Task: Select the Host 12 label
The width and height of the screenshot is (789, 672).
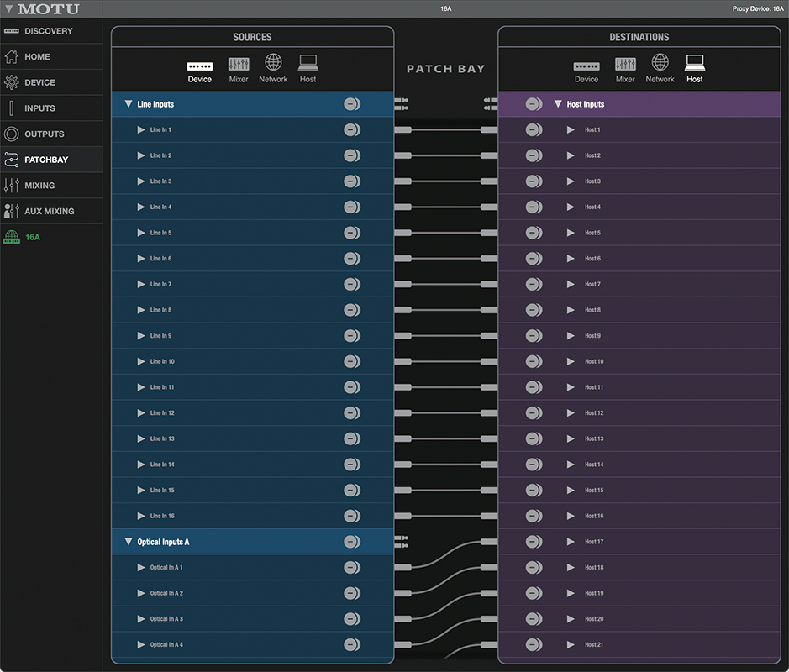Action: click(x=594, y=413)
